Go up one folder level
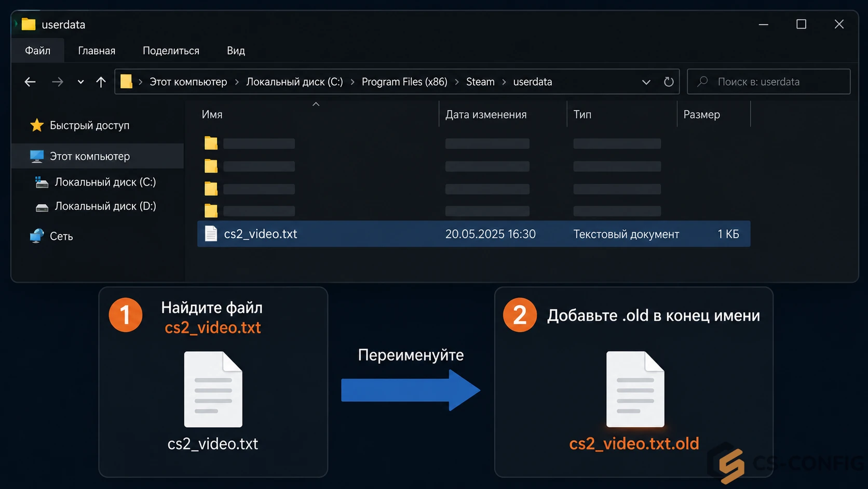The image size is (868, 489). point(101,82)
